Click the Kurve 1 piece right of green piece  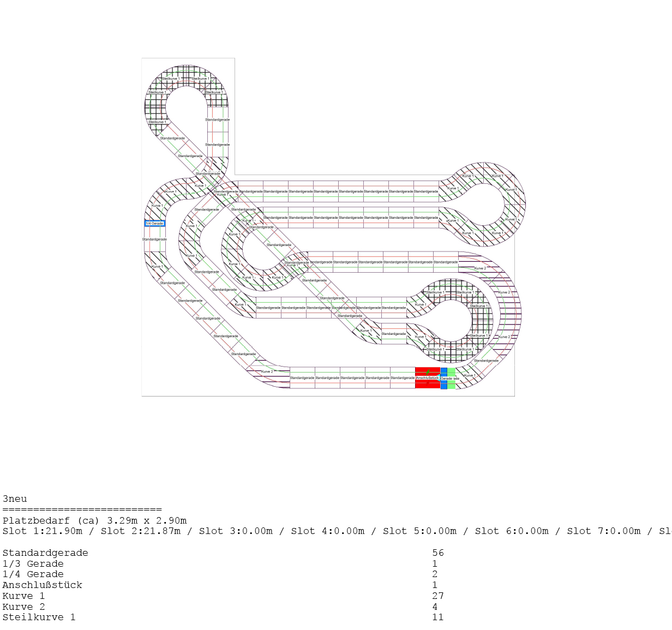[x=469, y=375]
